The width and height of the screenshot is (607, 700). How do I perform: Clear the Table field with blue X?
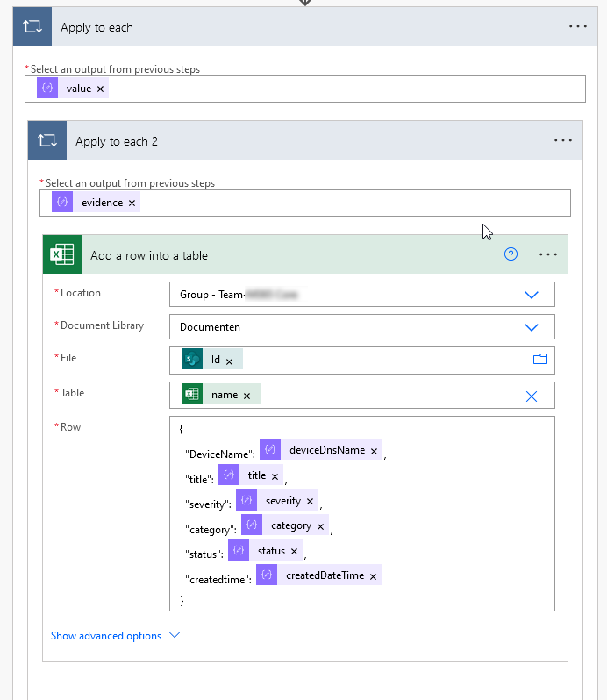point(532,396)
